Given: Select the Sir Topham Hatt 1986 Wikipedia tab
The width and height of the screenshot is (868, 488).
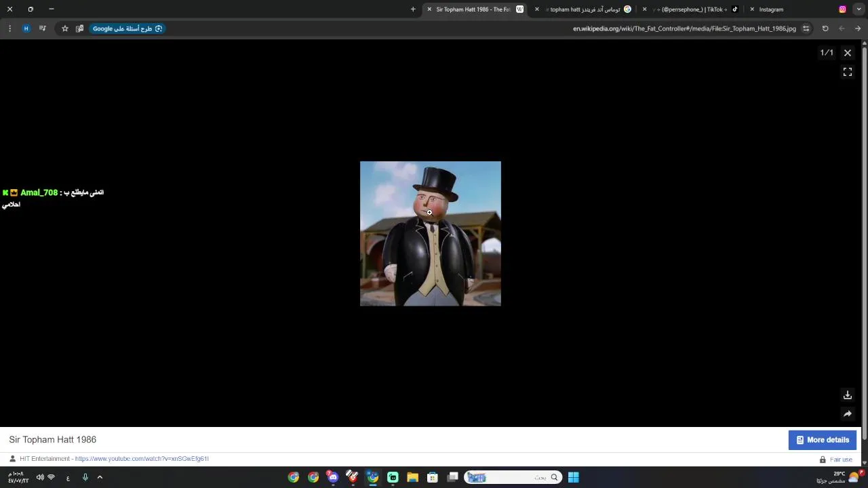Looking at the screenshot, I should click(473, 9).
